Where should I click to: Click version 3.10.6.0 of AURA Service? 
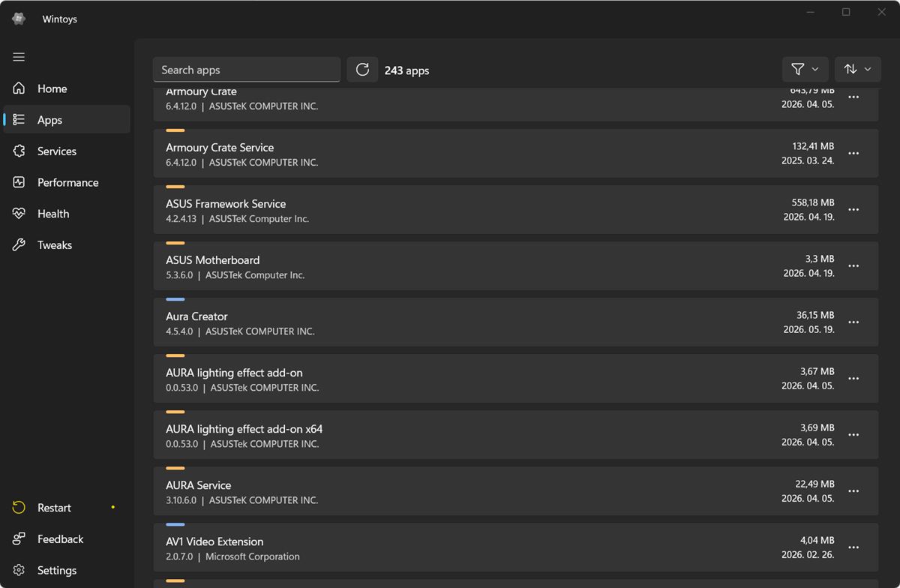[181, 500]
